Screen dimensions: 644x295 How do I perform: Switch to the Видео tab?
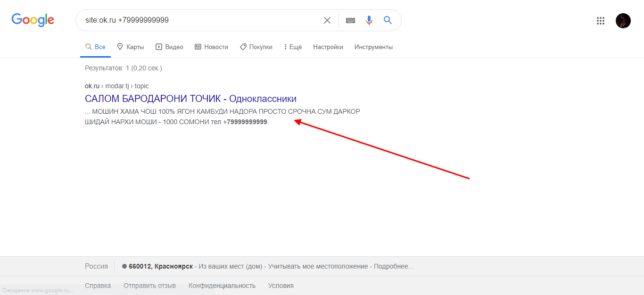pos(169,47)
